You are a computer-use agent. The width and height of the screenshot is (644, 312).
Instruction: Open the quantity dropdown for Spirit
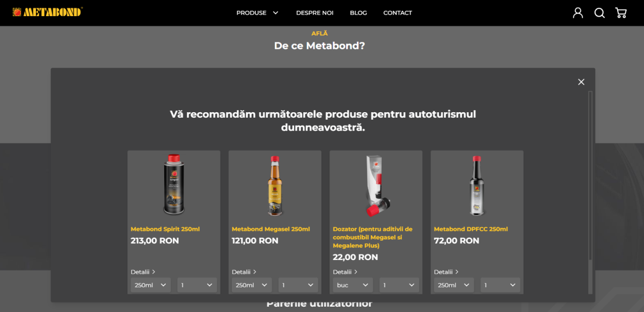(197, 285)
